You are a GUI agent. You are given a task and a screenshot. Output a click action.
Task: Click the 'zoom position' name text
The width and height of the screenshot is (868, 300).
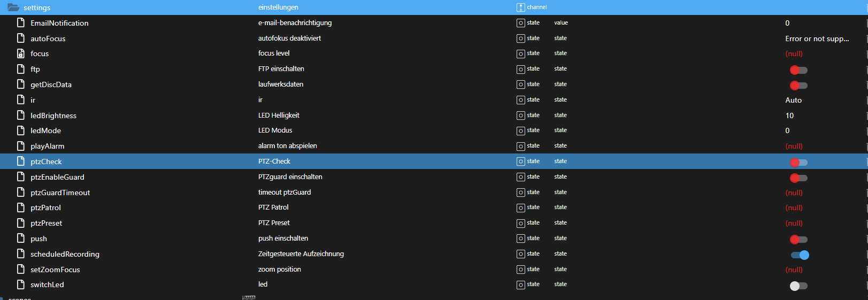(280, 270)
